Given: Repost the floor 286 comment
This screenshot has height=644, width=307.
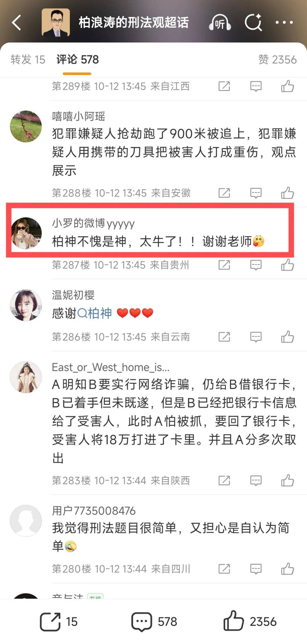Looking at the screenshot, I should click(x=224, y=337).
